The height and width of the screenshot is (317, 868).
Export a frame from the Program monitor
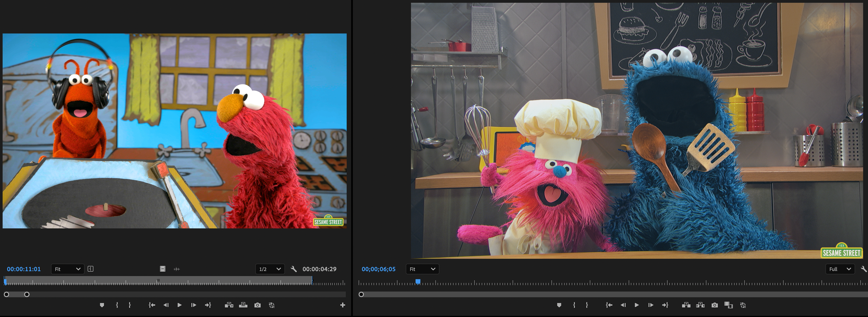[x=715, y=305]
